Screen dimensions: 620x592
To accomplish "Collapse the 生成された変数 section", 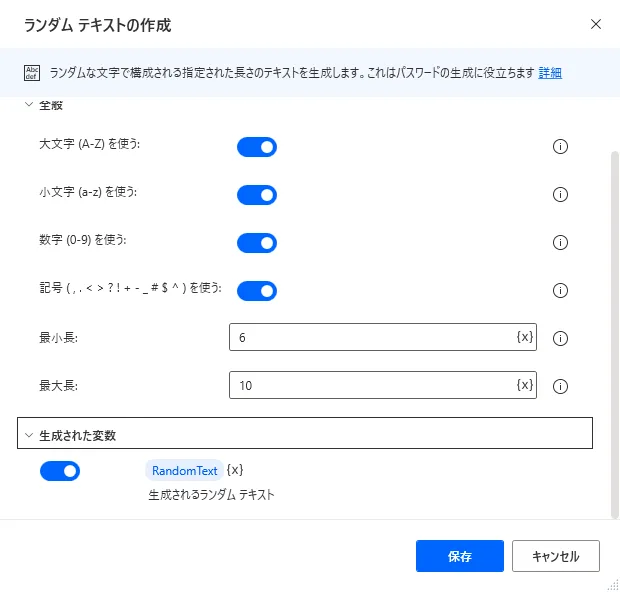I will tap(28, 435).
